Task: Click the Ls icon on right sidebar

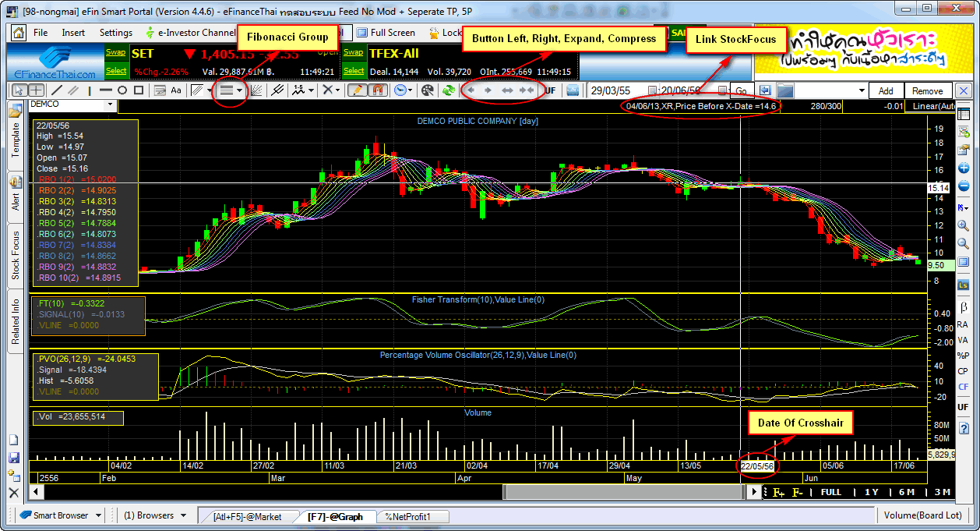Action: click(x=963, y=285)
